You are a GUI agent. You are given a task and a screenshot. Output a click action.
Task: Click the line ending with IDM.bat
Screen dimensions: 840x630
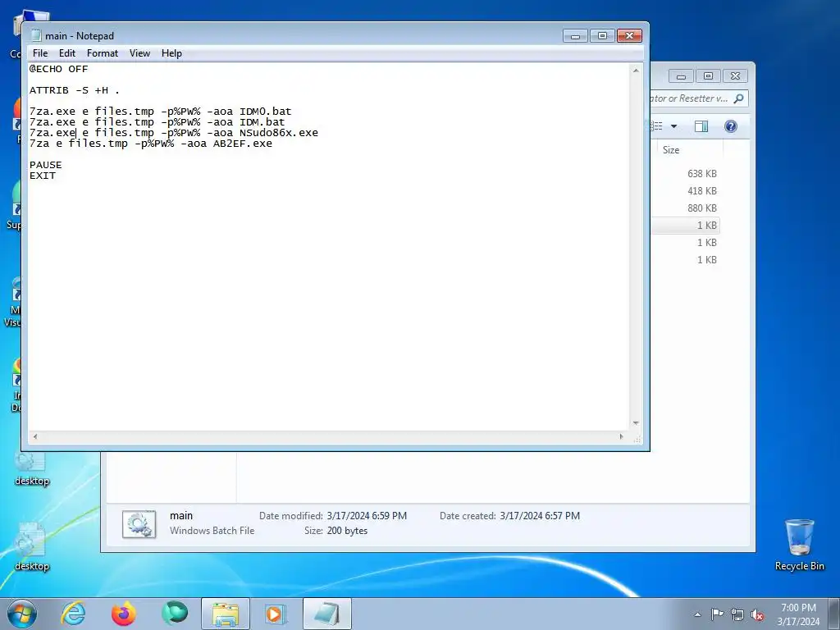pos(157,122)
